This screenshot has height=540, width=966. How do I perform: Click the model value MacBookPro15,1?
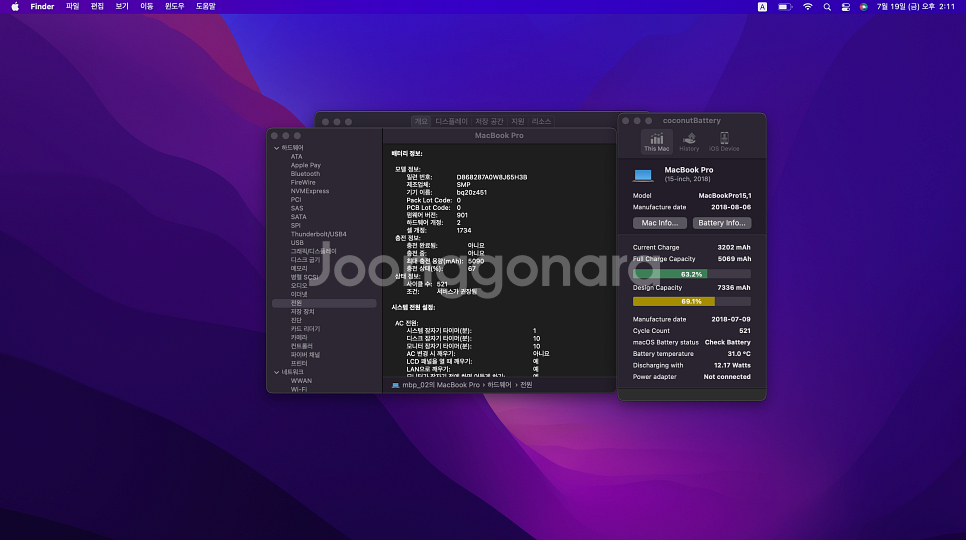click(724, 196)
